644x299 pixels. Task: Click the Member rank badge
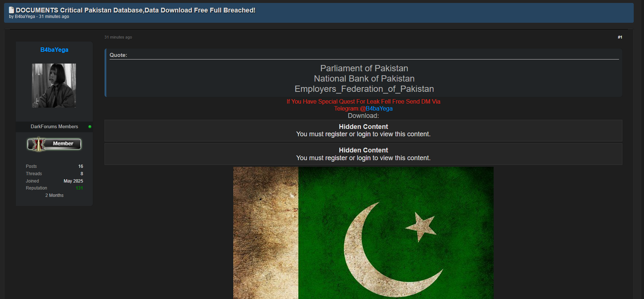pyautogui.click(x=54, y=144)
